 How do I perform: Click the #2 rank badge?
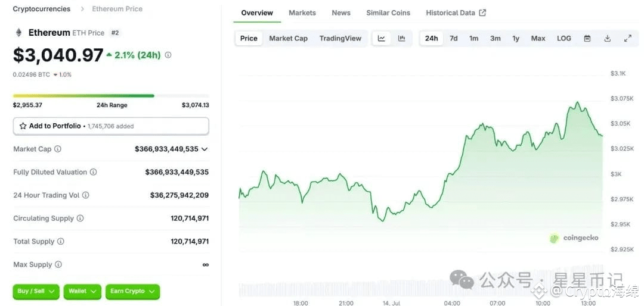(115, 33)
